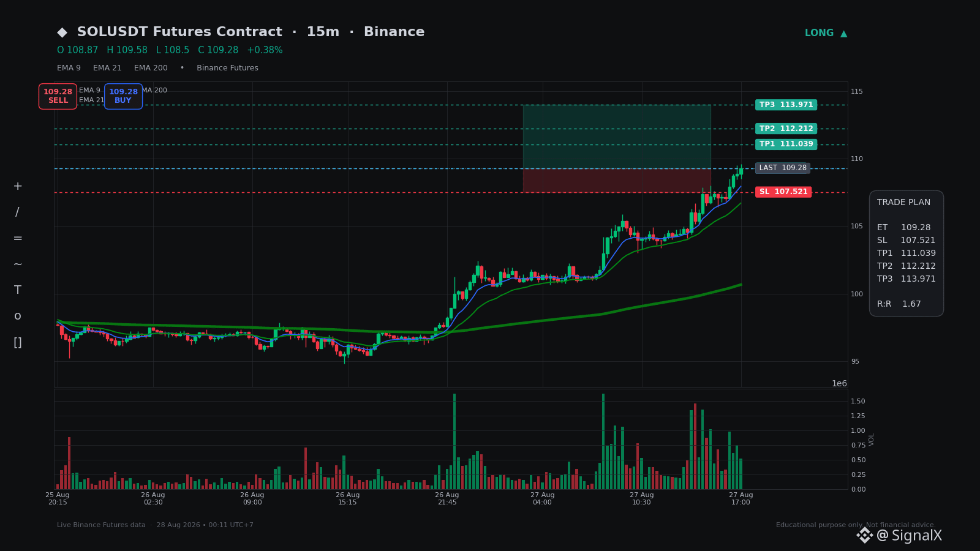Click the +0.38% change value
The width and height of the screenshot is (980, 551).
[x=265, y=50]
